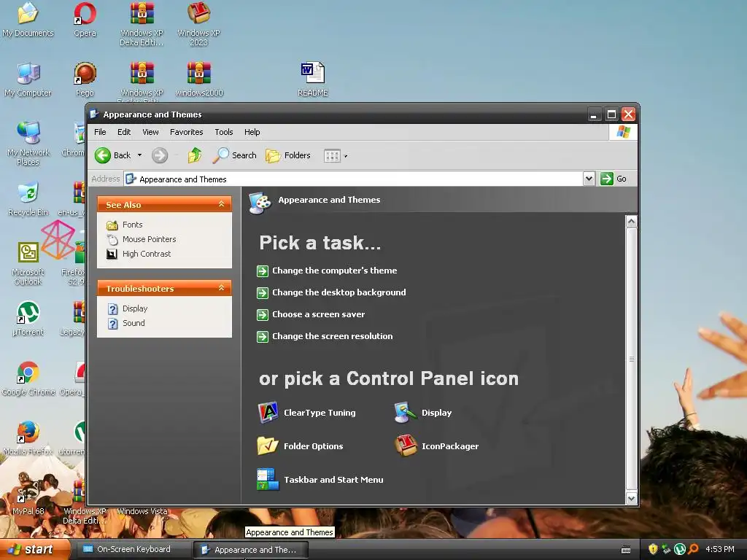Select the Windows XP 2023 archive icon

198,24
